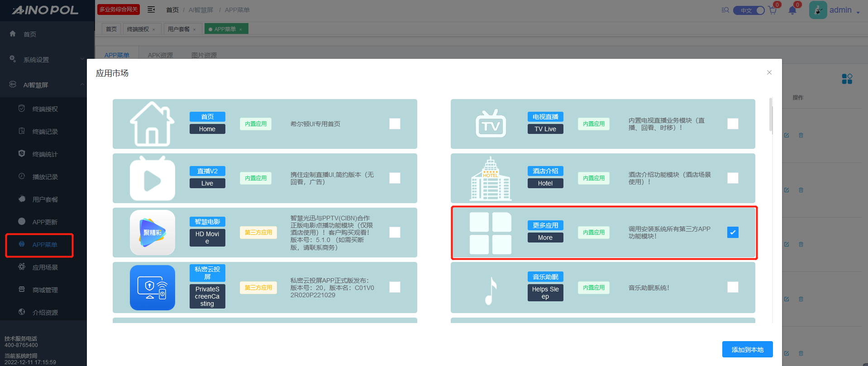
Task: Click the Private Screen Casting app icon
Action: tap(153, 288)
